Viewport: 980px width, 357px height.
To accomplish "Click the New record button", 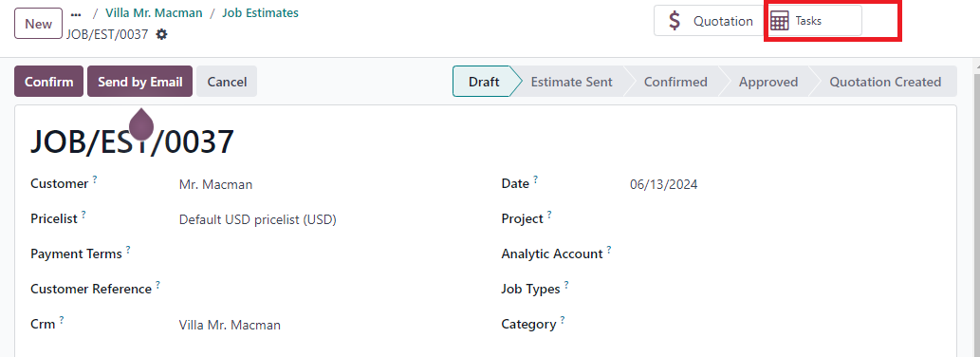I will [38, 24].
